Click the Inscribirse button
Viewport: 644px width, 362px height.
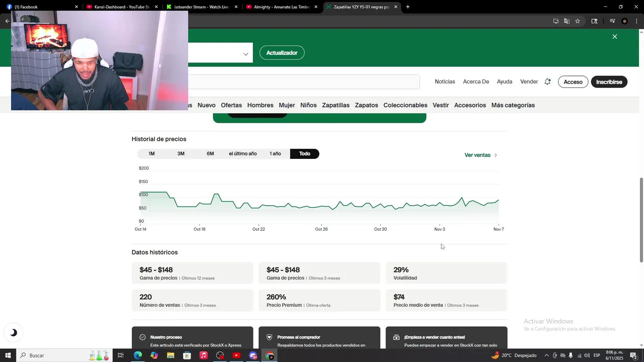(609, 82)
